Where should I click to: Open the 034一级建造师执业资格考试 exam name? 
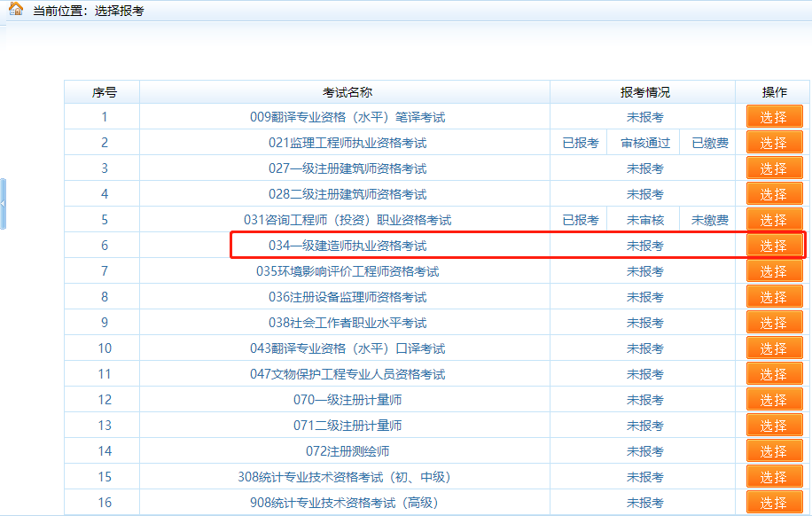point(347,246)
